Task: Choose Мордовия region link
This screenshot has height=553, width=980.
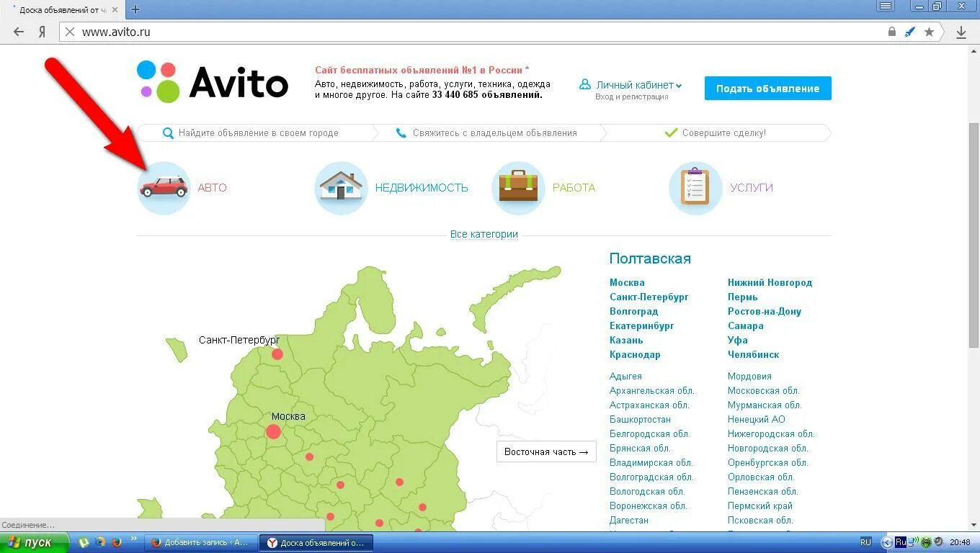Action: [749, 377]
